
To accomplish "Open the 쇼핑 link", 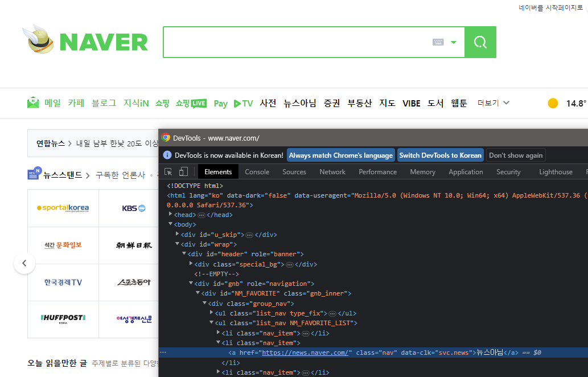I will pos(162,103).
